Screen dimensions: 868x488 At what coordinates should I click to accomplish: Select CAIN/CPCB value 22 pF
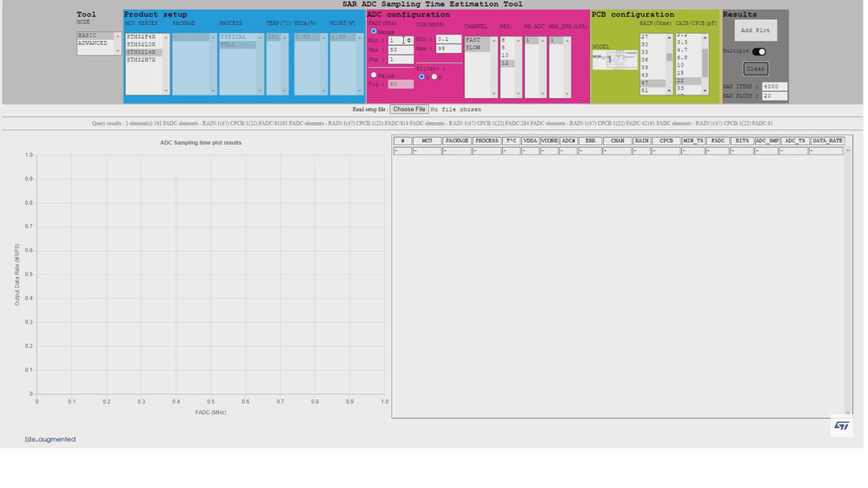[x=688, y=81]
